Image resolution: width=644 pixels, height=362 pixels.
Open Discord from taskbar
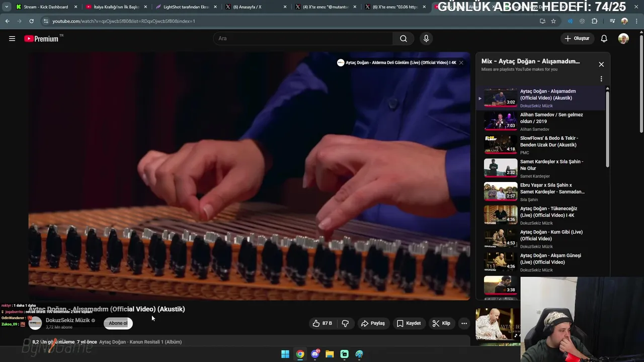(x=315, y=354)
